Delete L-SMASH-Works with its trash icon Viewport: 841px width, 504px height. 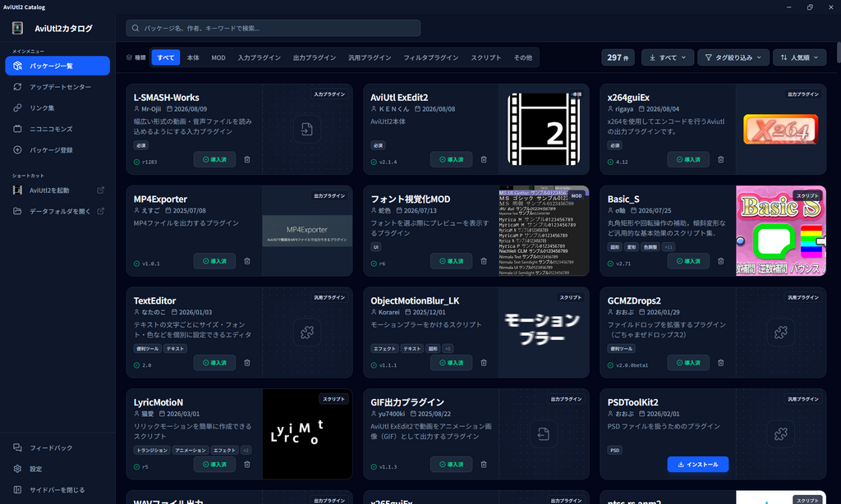247,160
